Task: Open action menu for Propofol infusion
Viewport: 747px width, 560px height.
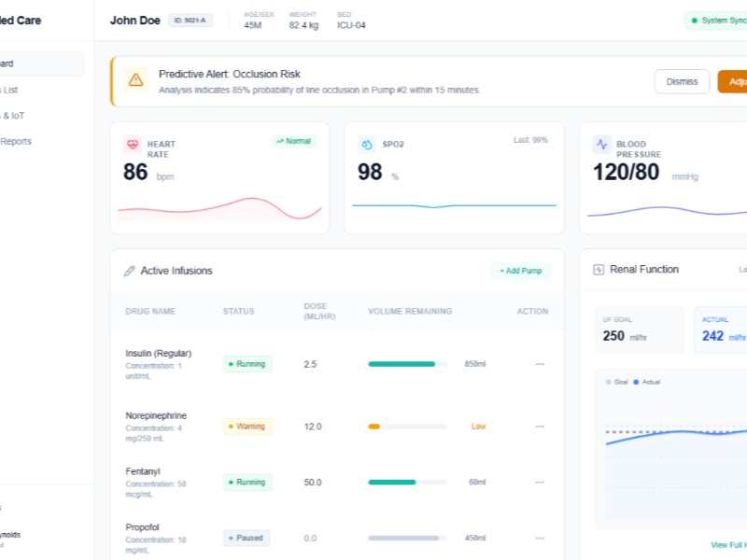Action: click(540, 539)
